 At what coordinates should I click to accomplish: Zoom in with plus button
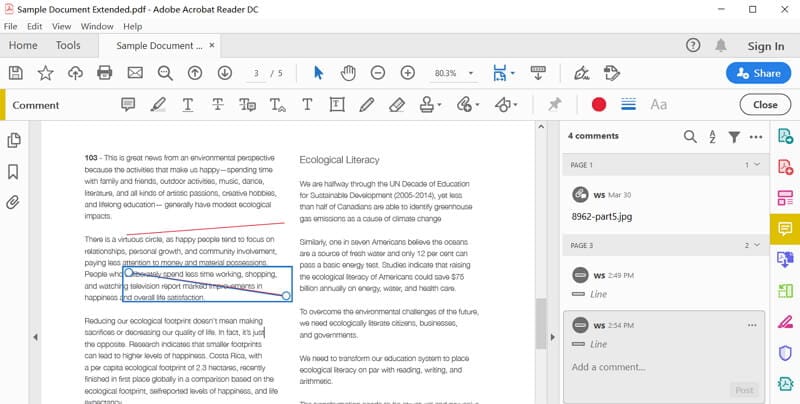pyautogui.click(x=407, y=73)
